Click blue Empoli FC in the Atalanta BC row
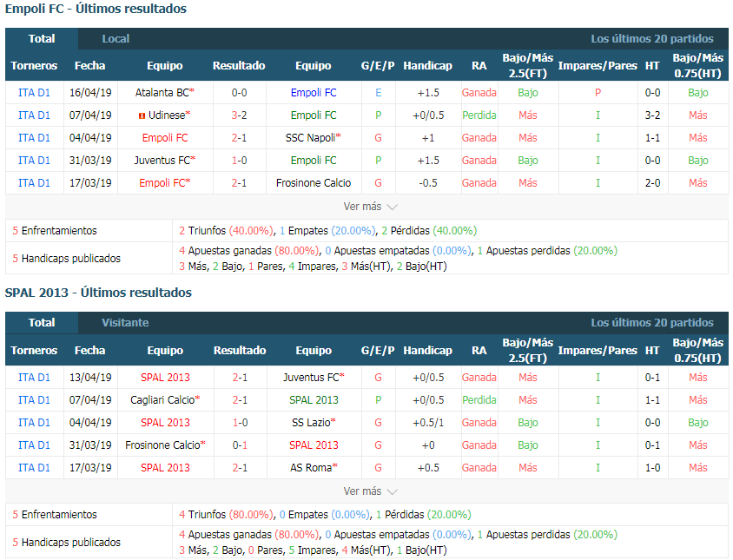The image size is (733, 560). pyautogui.click(x=314, y=93)
